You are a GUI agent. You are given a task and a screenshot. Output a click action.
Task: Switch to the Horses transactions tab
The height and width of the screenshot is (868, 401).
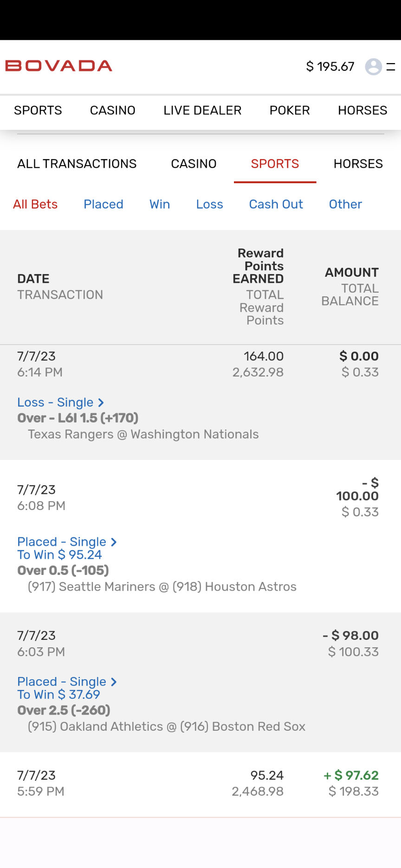tap(358, 164)
